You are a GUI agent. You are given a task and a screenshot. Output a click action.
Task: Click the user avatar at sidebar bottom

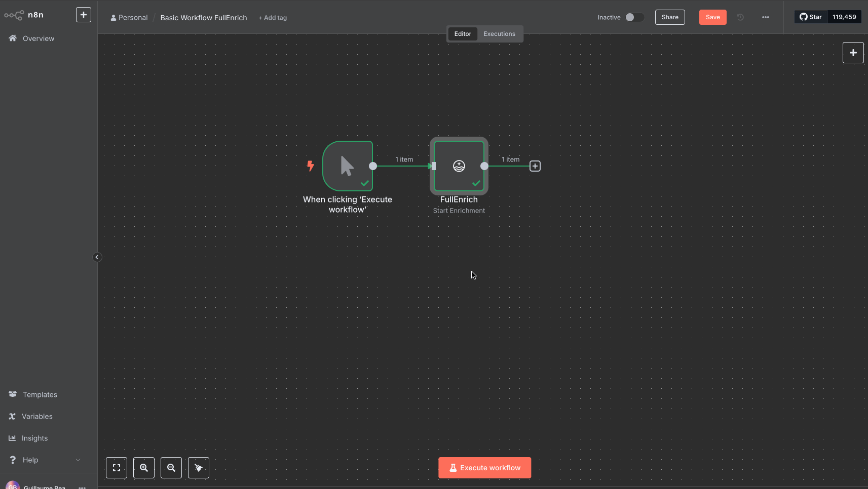coord(13,485)
